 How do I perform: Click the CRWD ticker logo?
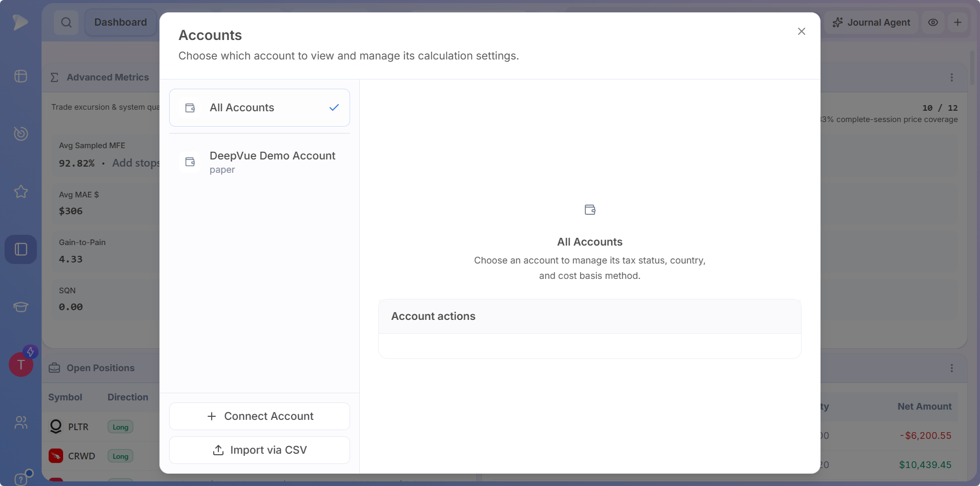pos(56,456)
